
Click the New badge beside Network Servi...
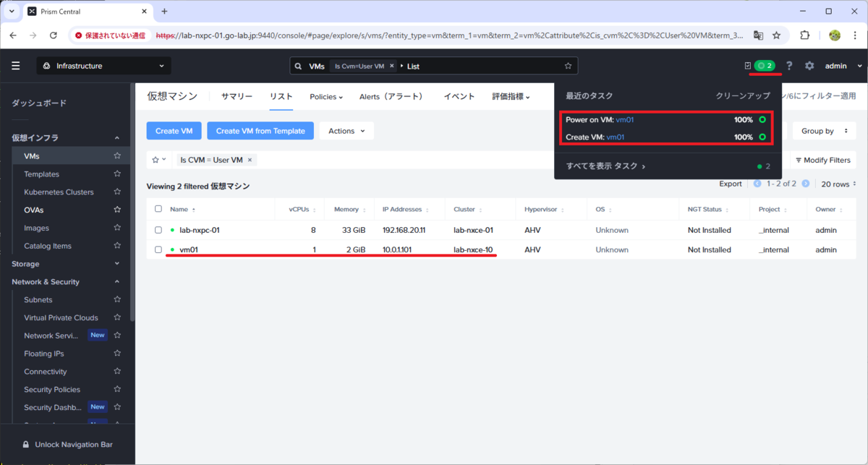coord(98,335)
